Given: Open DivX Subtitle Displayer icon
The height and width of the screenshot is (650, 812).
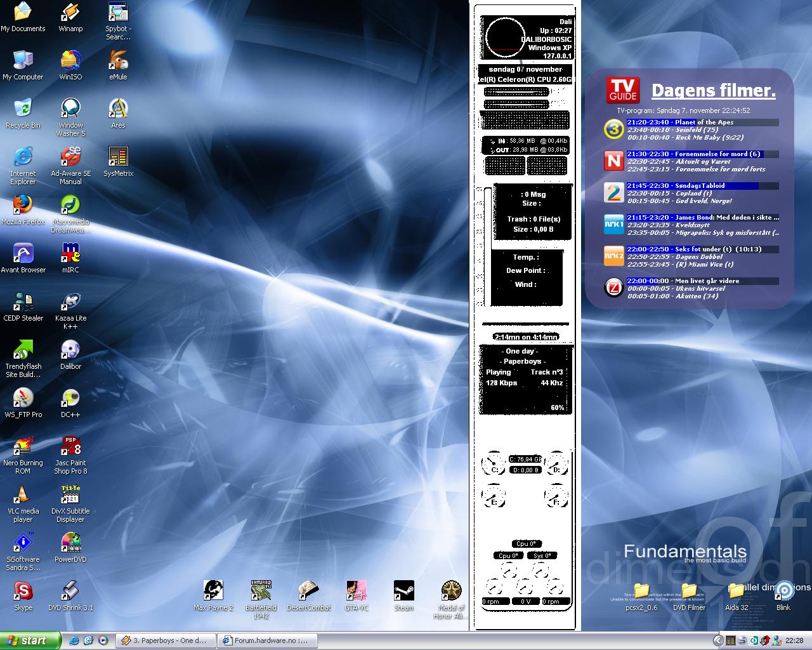Looking at the screenshot, I should [70, 504].
